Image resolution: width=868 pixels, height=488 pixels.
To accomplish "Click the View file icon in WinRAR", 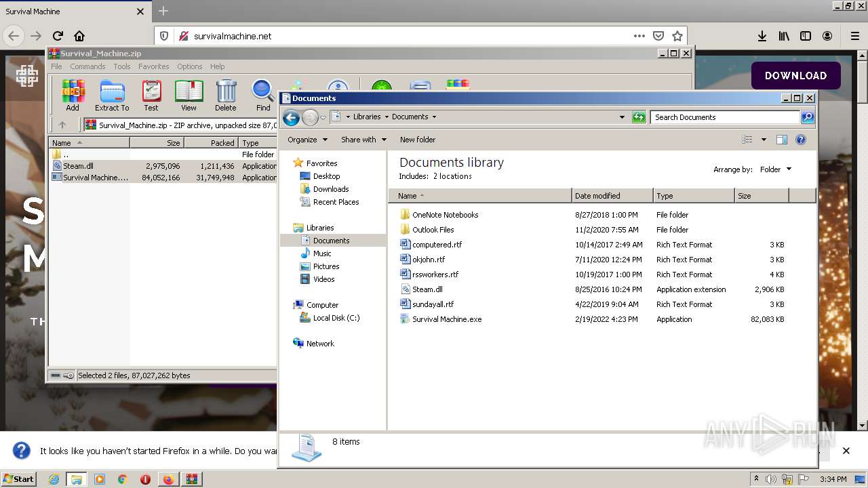I will [189, 95].
